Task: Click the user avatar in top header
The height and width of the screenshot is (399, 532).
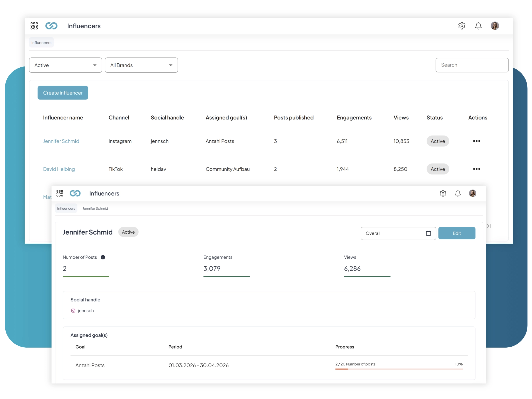Action: [495, 26]
